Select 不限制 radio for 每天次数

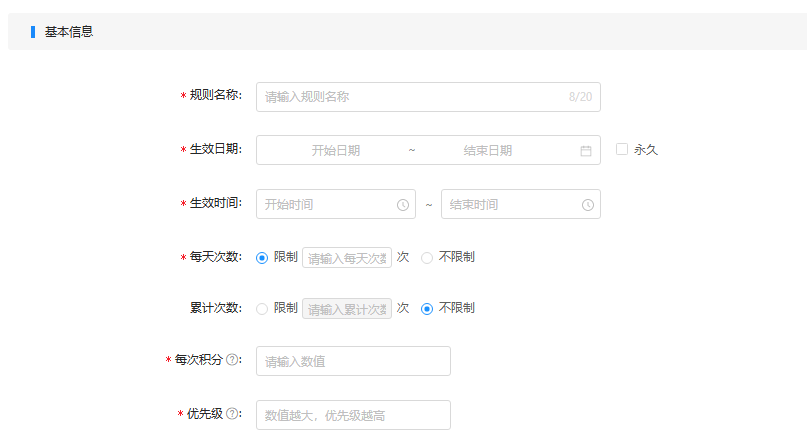click(x=427, y=258)
